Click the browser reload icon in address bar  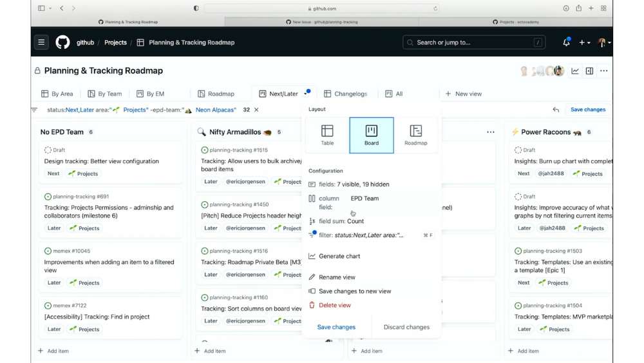435,8
